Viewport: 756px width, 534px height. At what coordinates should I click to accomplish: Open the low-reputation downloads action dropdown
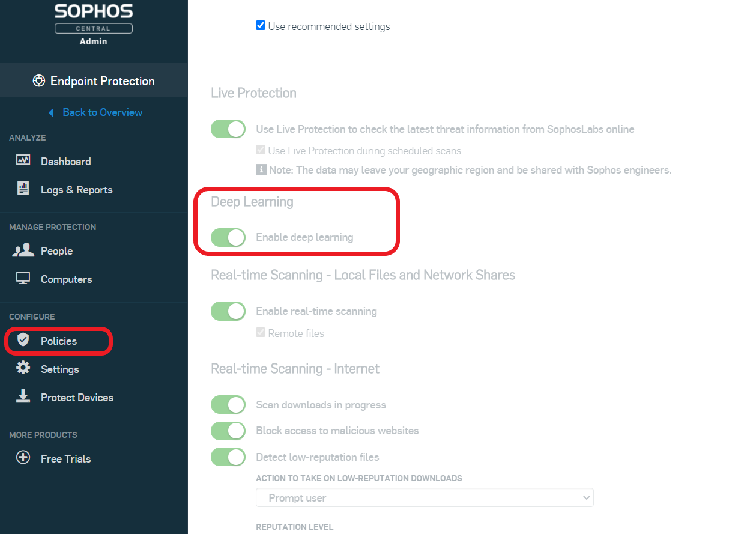point(425,498)
